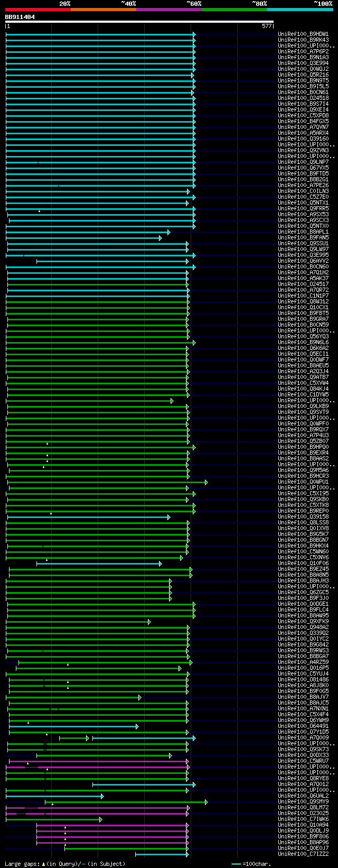Open hit UniRef100_A7P6P2
This screenshot has width=338, height=868.
pos(303,52)
